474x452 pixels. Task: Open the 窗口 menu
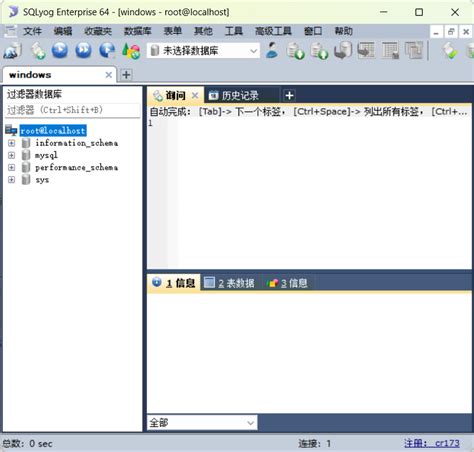coord(313,31)
